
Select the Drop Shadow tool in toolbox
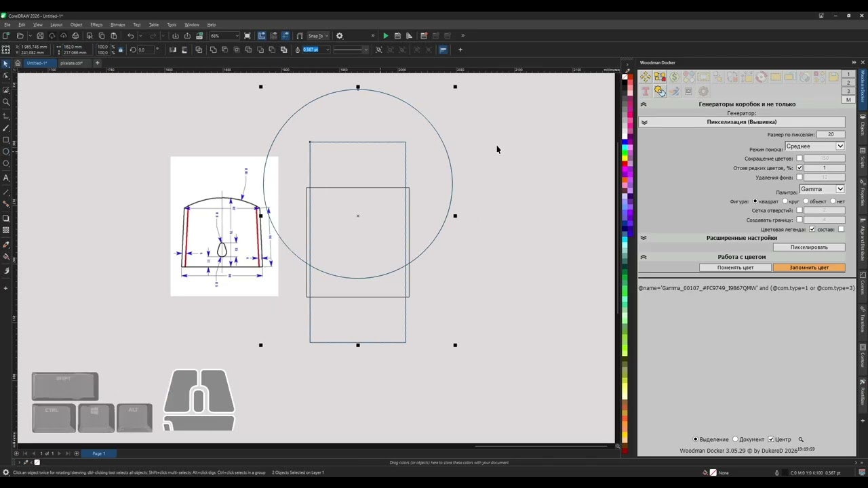tap(6, 218)
